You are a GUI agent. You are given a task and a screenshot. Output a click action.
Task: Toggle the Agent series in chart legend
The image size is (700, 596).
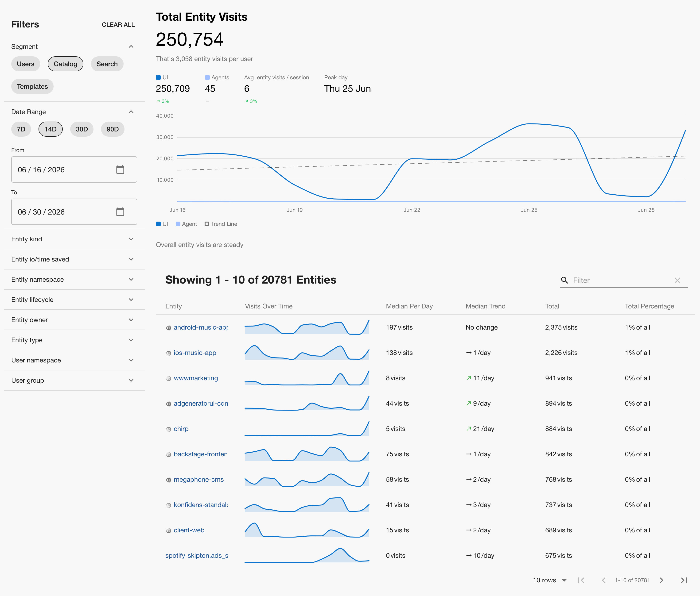click(x=186, y=224)
